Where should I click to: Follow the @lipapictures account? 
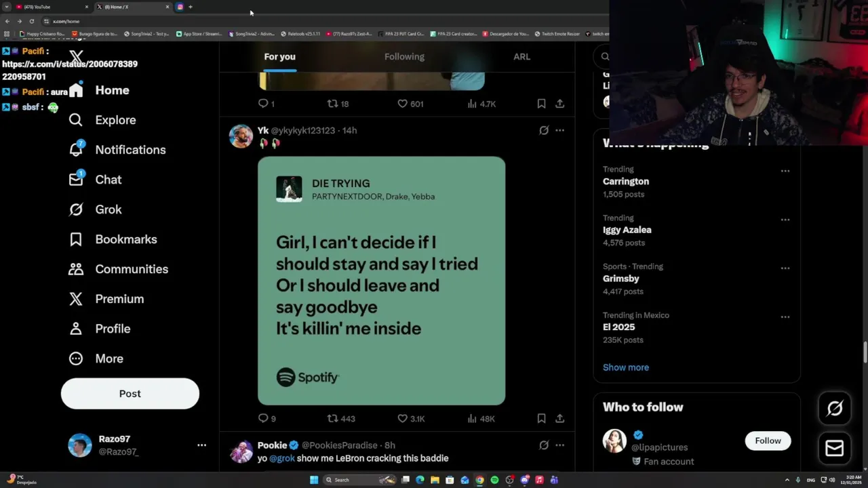[768, 441]
